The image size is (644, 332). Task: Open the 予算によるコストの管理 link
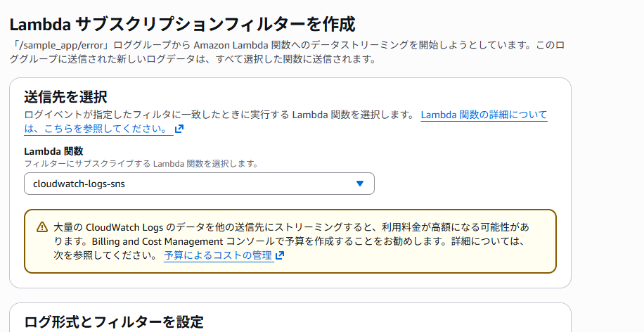pos(218,255)
